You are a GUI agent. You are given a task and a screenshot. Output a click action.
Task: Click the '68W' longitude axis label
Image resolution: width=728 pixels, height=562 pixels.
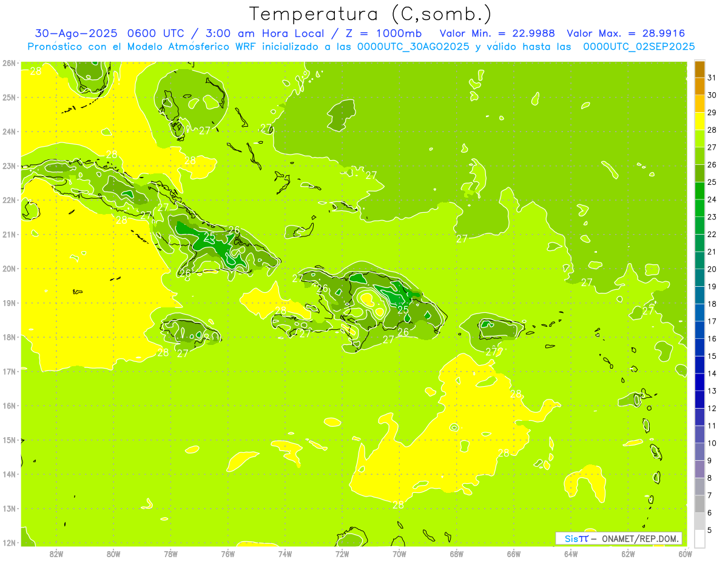click(457, 554)
